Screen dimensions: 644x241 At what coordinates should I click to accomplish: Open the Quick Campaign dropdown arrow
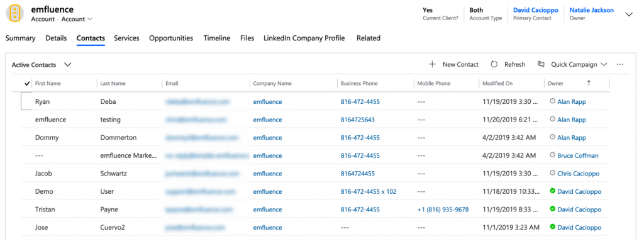(604, 65)
